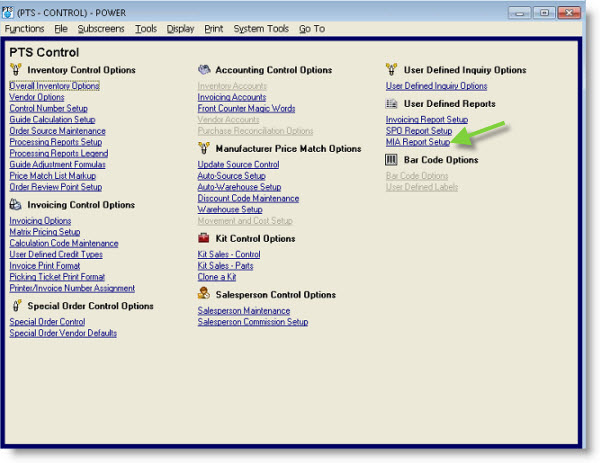Click the Salesperson Control Options person icon

coord(204,294)
